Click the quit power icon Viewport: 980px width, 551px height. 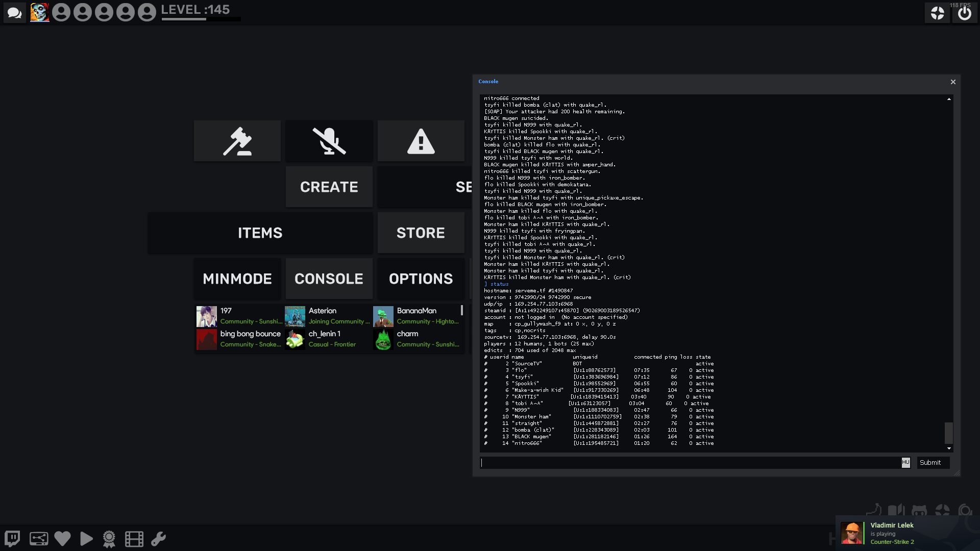pyautogui.click(x=964, y=13)
